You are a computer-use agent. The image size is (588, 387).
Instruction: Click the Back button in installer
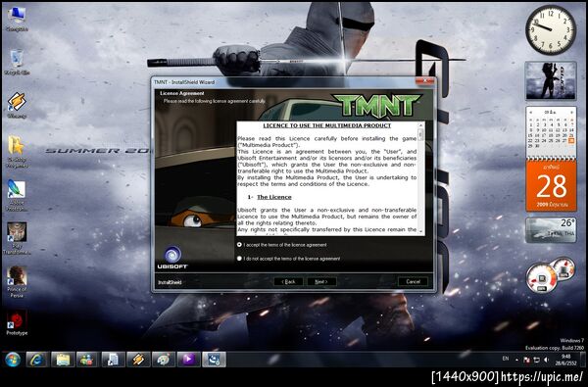coord(288,281)
